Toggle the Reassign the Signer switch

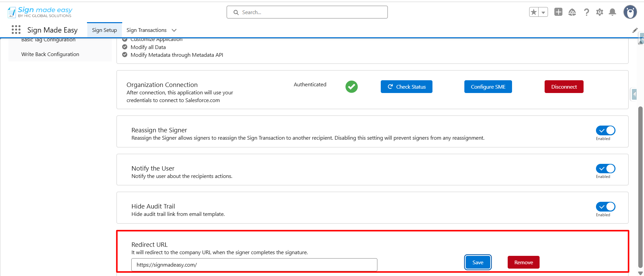click(606, 130)
